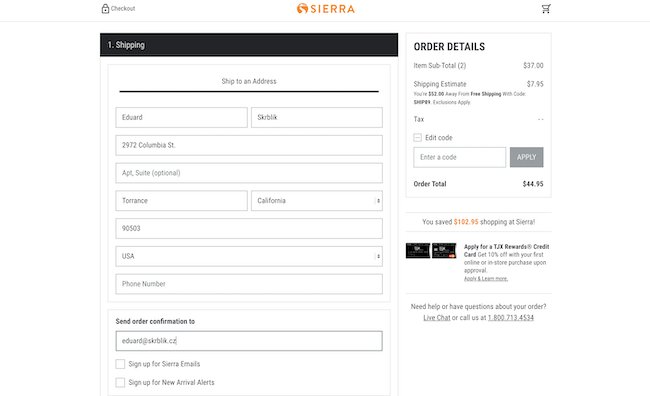Click the zip code field 90503
This screenshot has width=650, height=396.
pyautogui.click(x=249, y=228)
